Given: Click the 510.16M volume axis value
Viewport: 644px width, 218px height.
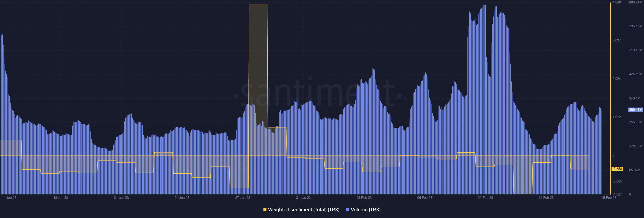Looking at the screenshot, I should click(636, 50).
